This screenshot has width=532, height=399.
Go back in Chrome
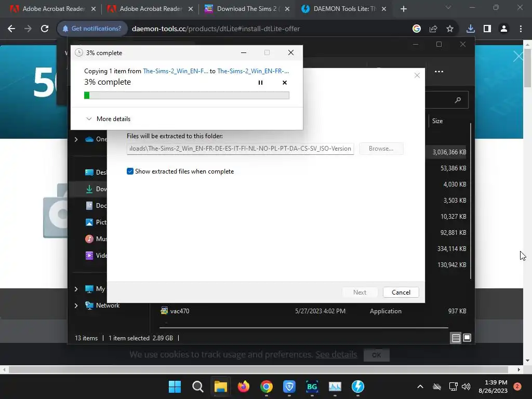[x=11, y=29]
